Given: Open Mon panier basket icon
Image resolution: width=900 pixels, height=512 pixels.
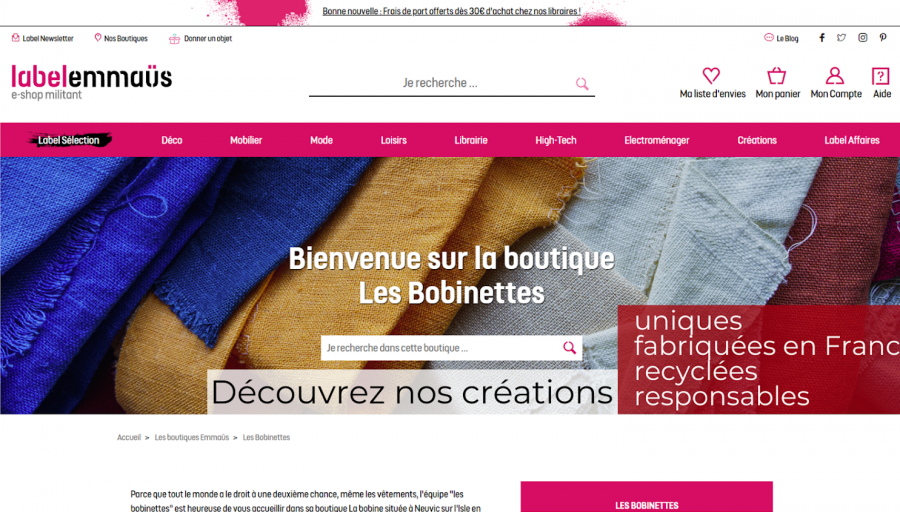Looking at the screenshot, I should click(x=777, y=76).
